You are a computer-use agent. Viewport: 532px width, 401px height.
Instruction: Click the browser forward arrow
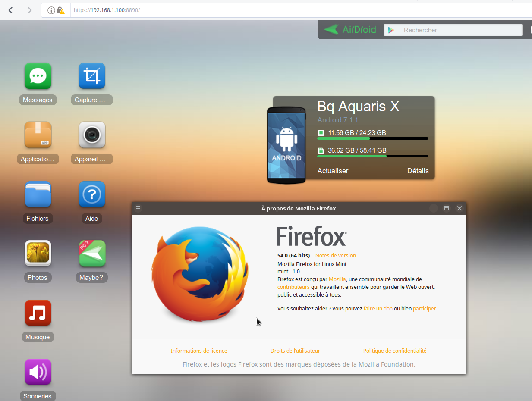click(29, 10)
